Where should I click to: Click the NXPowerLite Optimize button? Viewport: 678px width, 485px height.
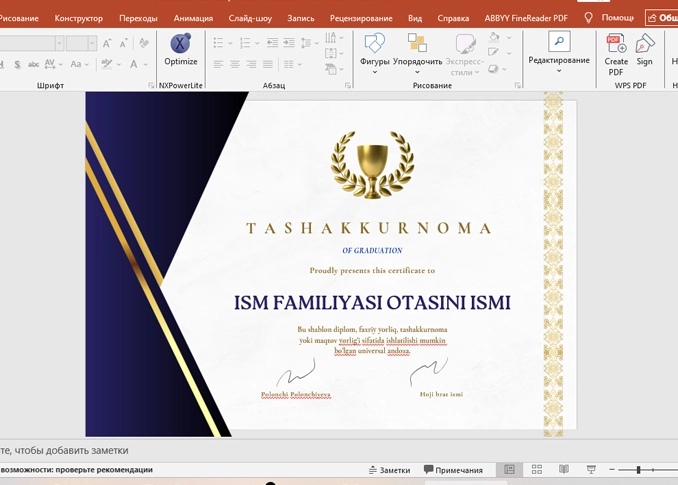click(x=180, y=50)
